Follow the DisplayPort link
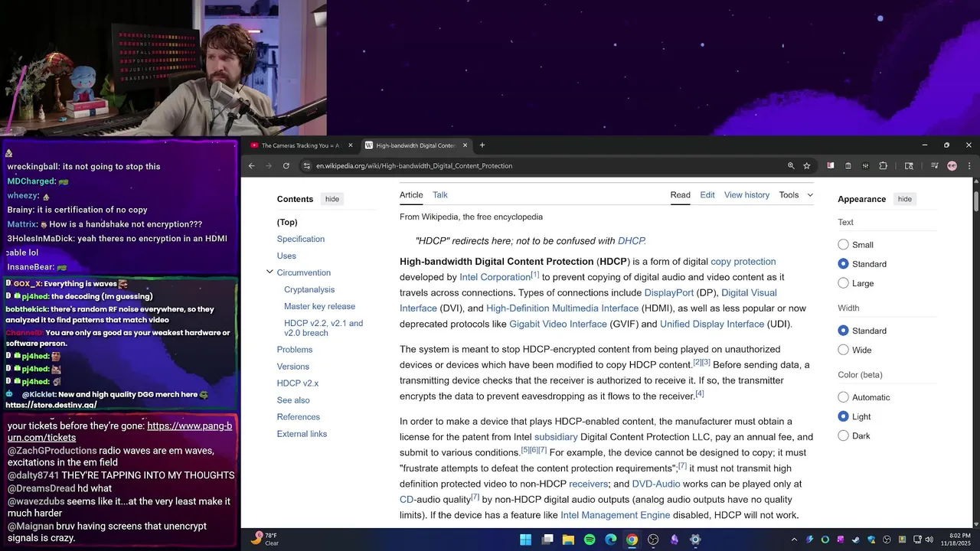The image size is (980, 551). (x=668, y=293)
